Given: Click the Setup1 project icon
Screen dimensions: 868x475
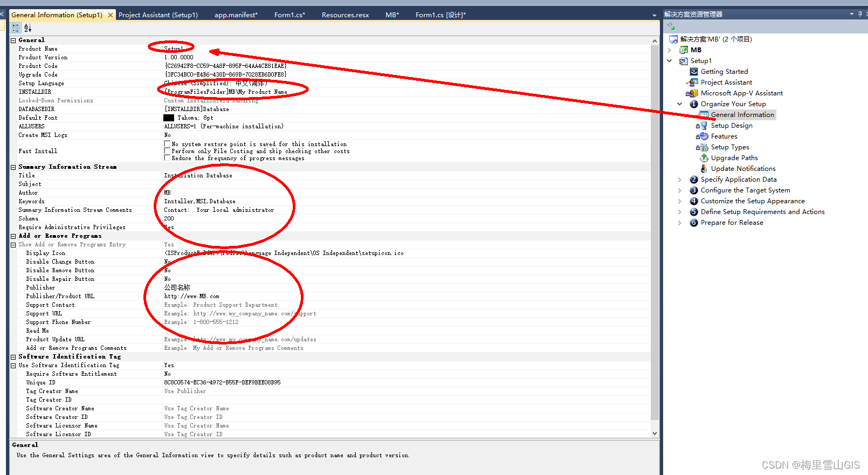Looking at the screenshot, I should 684,61.
